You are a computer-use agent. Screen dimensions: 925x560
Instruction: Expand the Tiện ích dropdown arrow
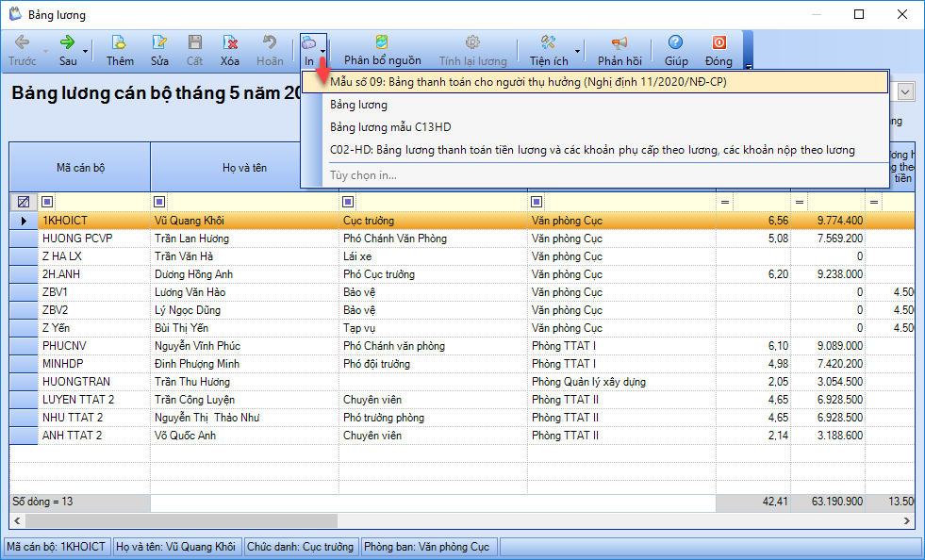click(x=578, y=51)
